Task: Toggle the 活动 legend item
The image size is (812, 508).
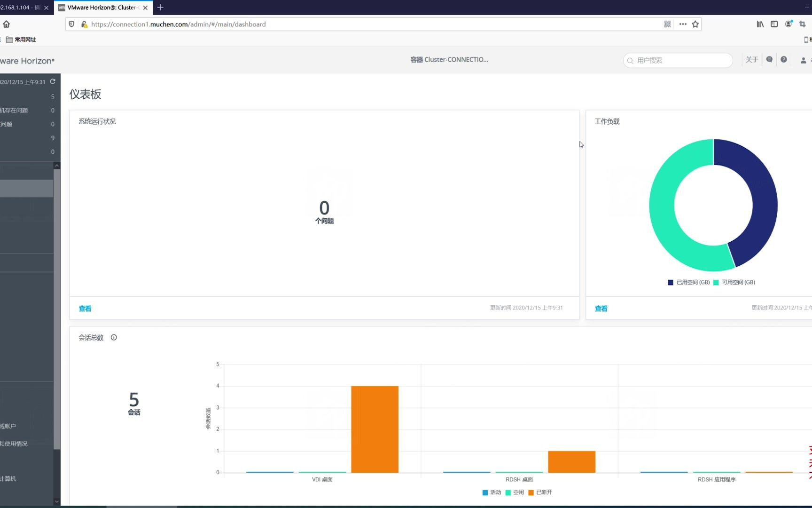Action: 492,492
